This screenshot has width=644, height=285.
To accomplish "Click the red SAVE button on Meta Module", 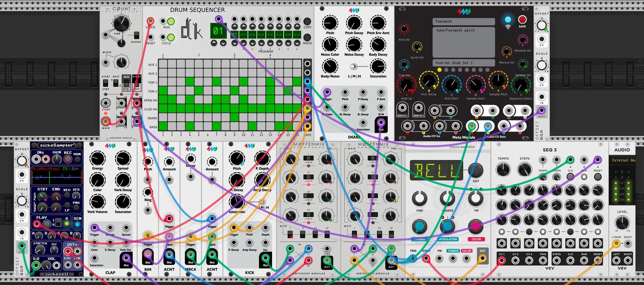I will pyautogui.click(x=522, y=19).
